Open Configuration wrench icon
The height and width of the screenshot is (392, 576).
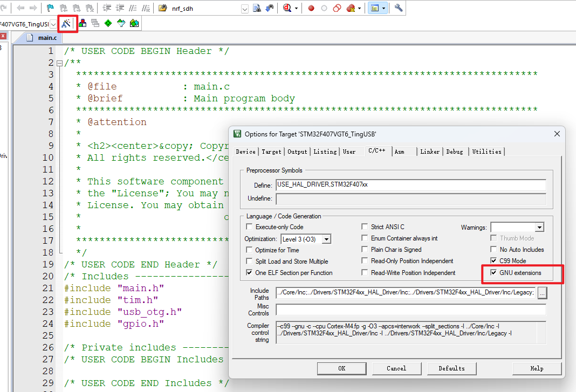coord(399,8)
